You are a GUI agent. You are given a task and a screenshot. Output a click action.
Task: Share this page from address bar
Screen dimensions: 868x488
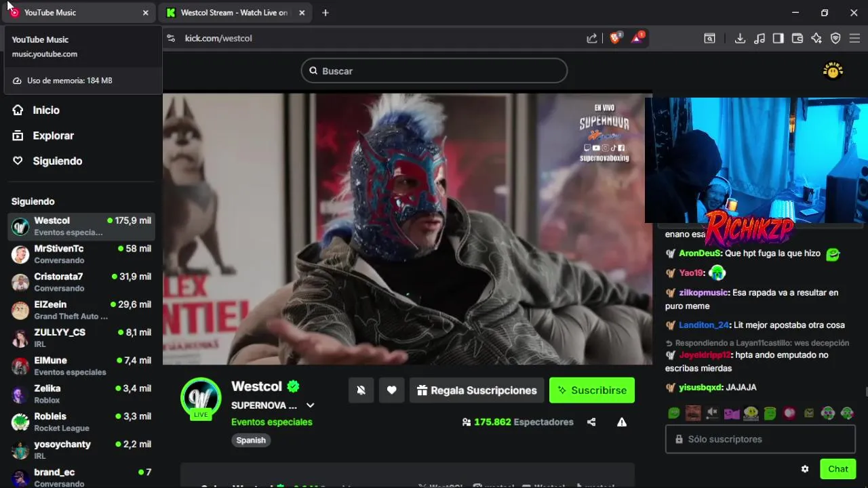592,38
